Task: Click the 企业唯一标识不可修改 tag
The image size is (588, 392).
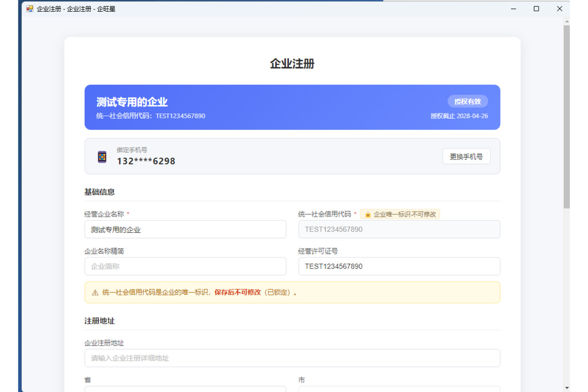Action: (400, 215)
